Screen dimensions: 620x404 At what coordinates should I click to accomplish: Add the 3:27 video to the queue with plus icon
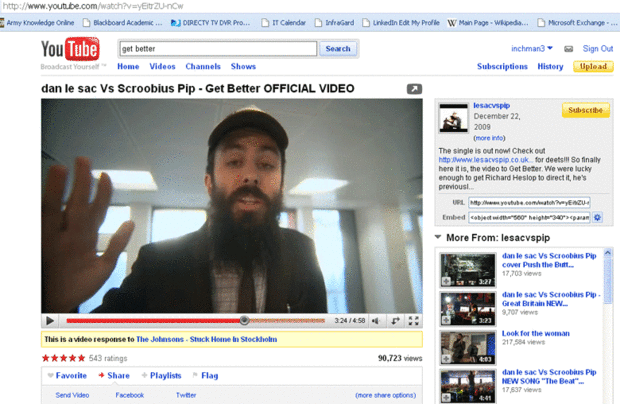(x=446, y=281)
